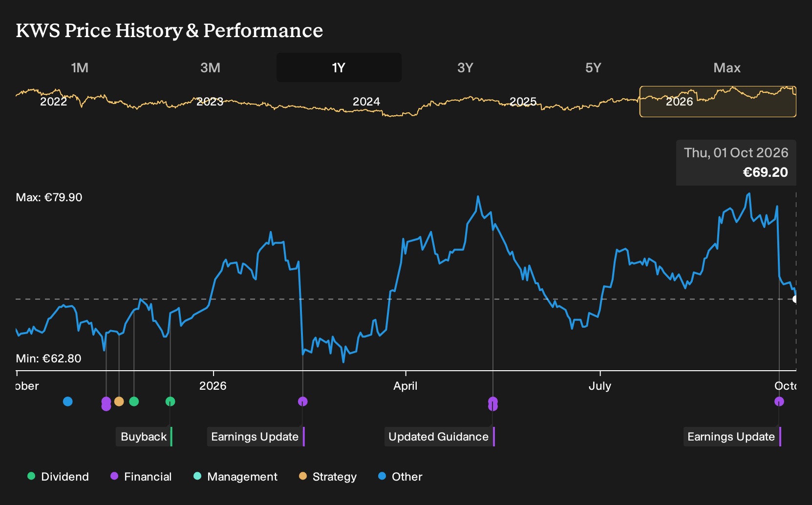Click the July axis label
The image size is (812, 505).
coord(599,386)
